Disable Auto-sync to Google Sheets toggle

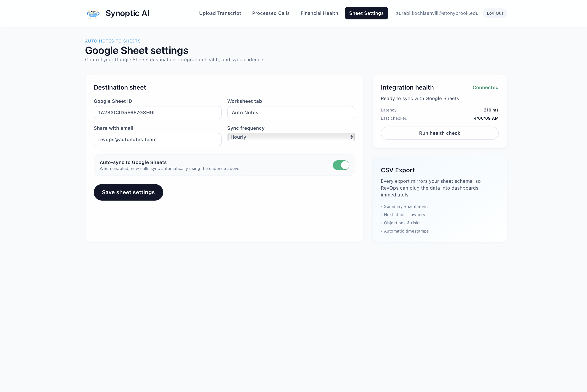(341, 165)
